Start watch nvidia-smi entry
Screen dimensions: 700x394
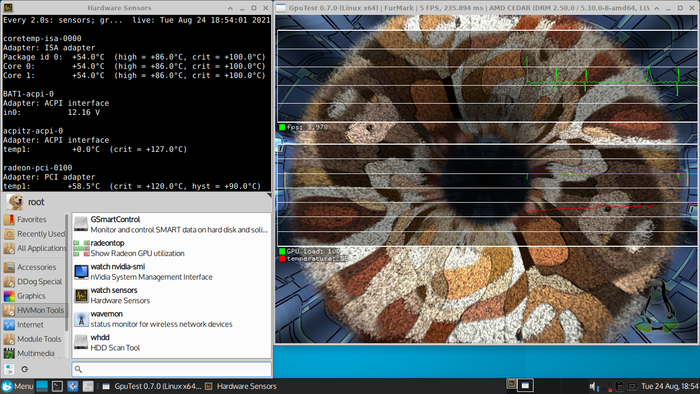172,272
